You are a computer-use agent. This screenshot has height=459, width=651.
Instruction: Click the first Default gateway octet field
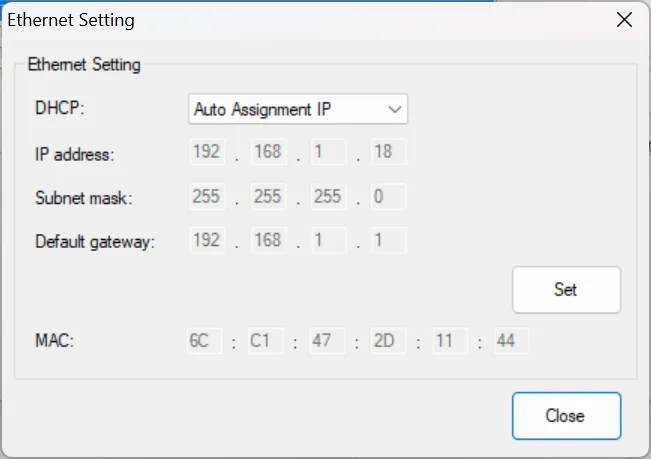coord(206,241)
